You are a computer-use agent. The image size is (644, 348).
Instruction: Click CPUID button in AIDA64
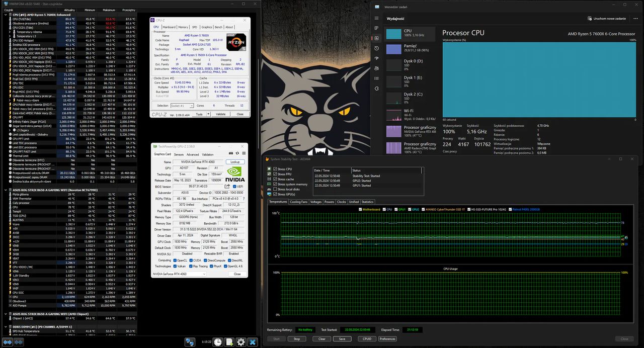(367, 339)
